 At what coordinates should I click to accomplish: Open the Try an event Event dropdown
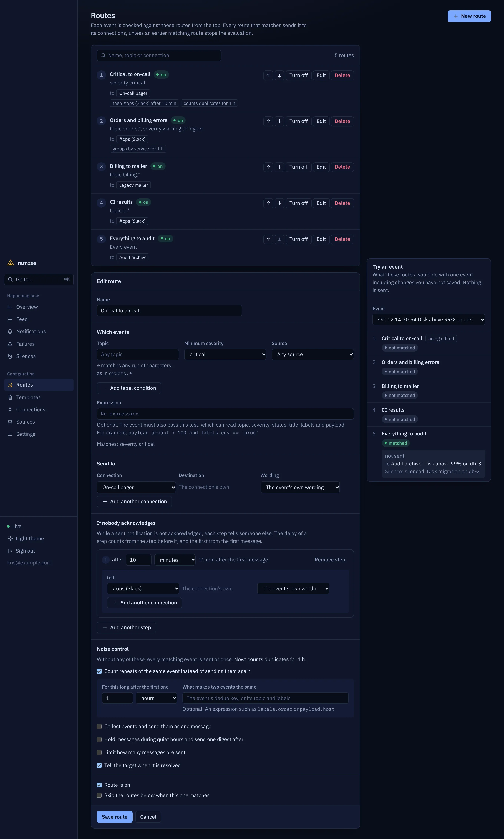(429, 319)
